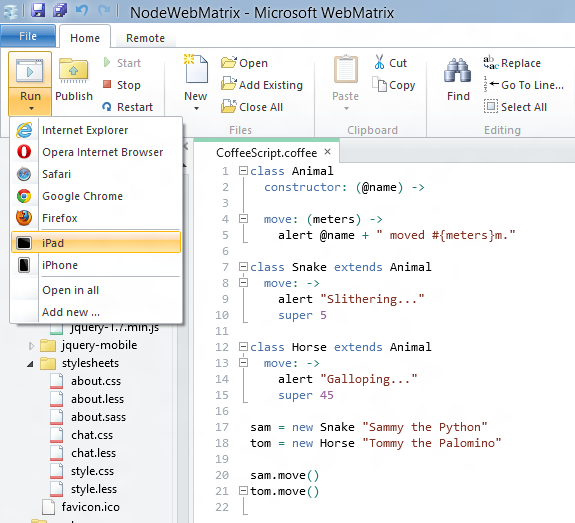575x523 pixels.
Task: Click Copy in Clipboard group
Action: [x=393, y=85]
